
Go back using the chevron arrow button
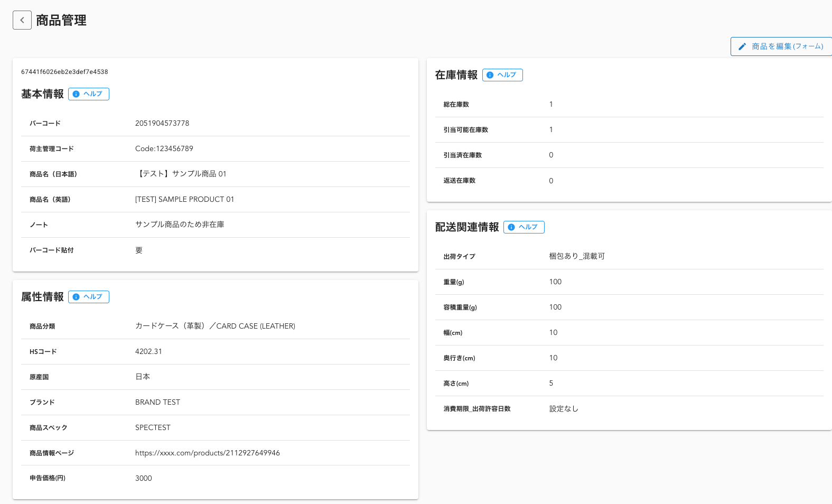pyautogui.click(x=22, y=20)
